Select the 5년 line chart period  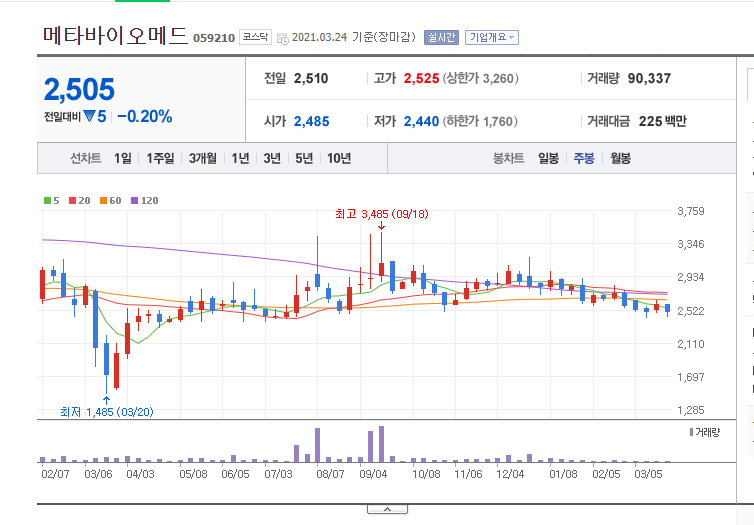coord(304,158)
